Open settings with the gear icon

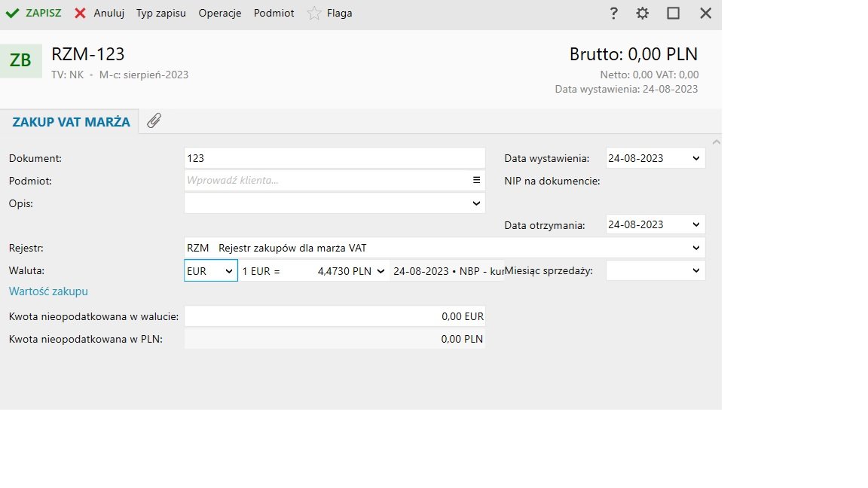(642, 13)
